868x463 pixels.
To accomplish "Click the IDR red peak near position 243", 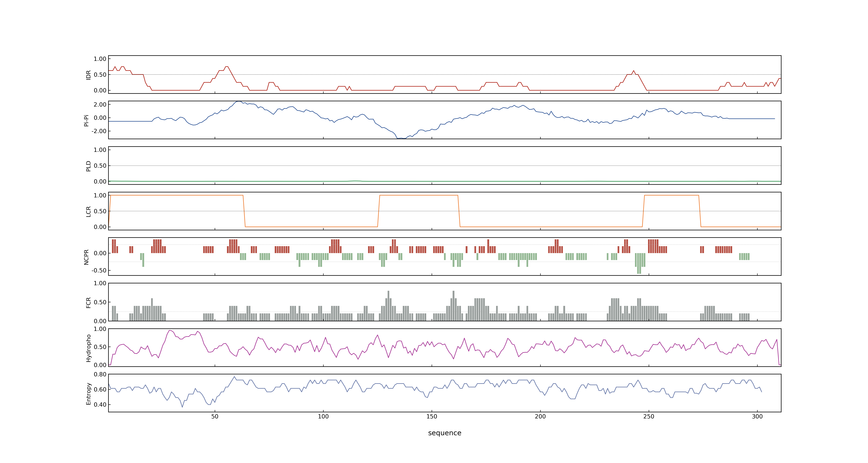I will pyautogui.click(x=633, y=71).
